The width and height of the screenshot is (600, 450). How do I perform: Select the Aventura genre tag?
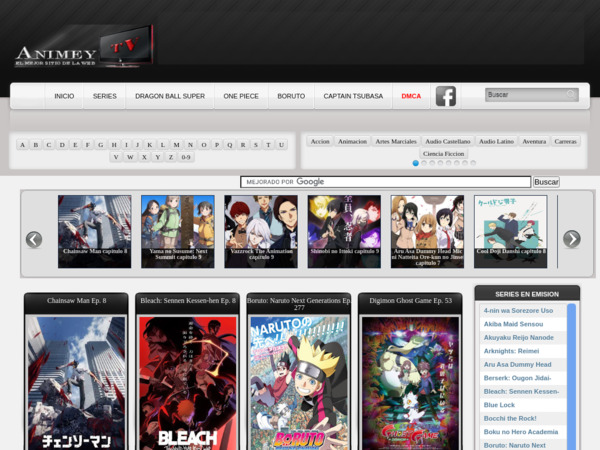coord(534,141)
